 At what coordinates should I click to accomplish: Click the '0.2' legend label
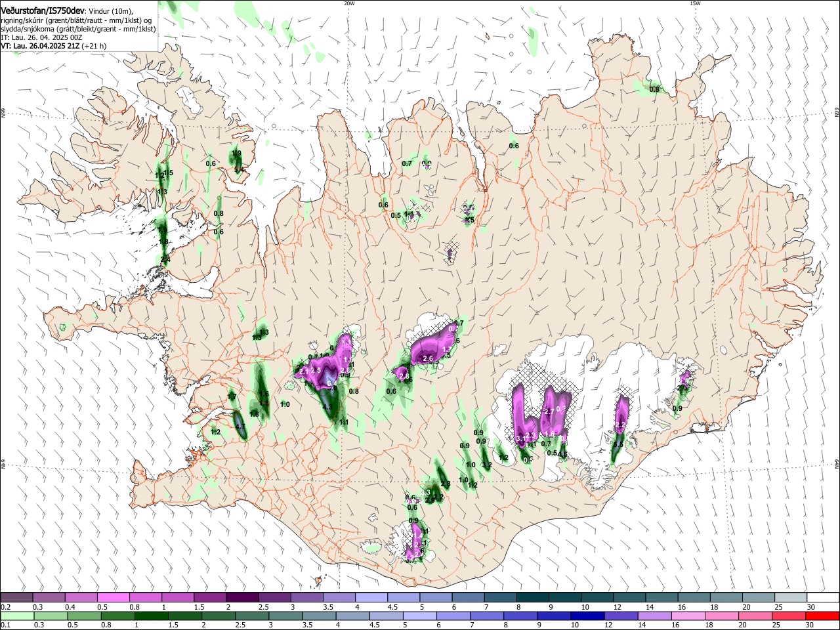pos(5,607)
